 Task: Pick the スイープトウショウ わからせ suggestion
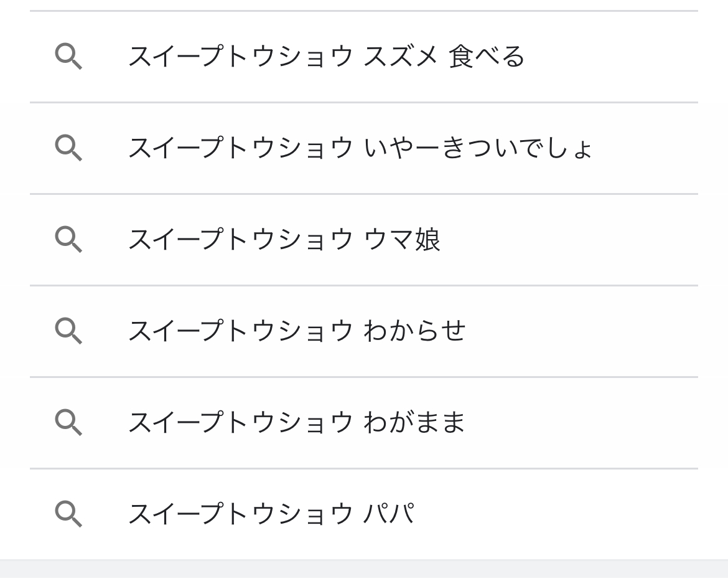296,331
